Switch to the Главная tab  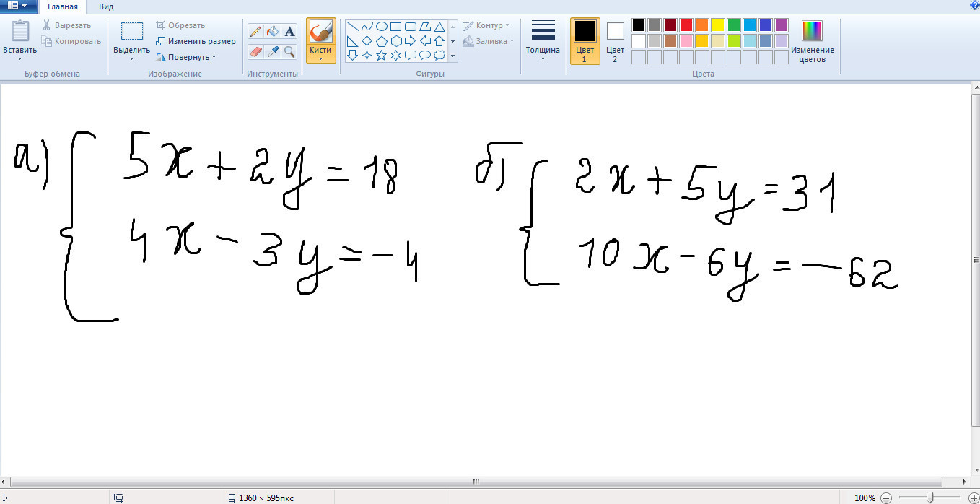click(63, 6)
